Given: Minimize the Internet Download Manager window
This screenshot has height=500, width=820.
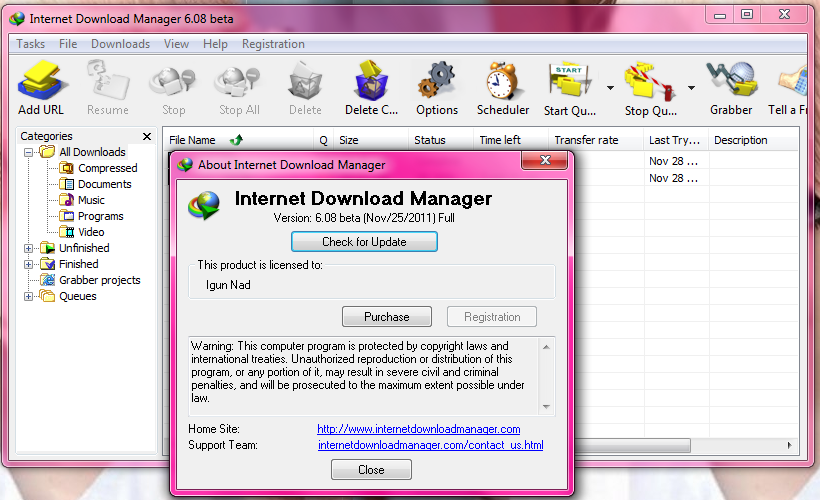Looking at the screenshot, I should pos(720,15).
